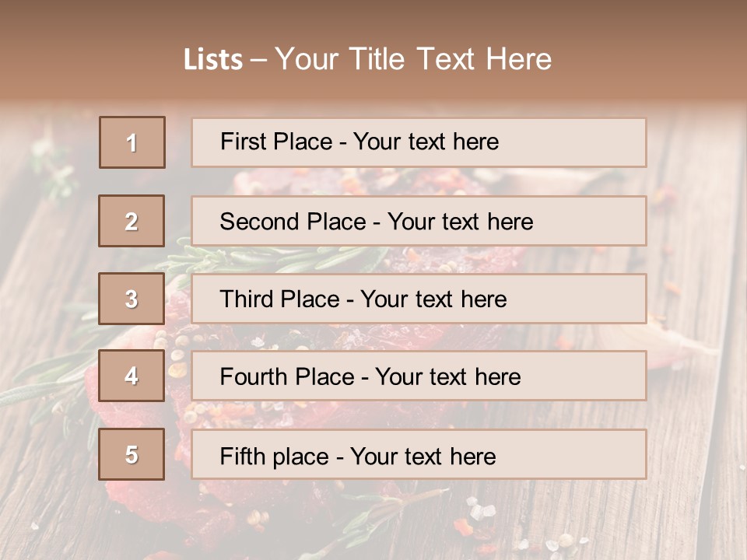This screenshot has width=747, height=560.
Task: Click the number 3 box
Action: point(132,299)
